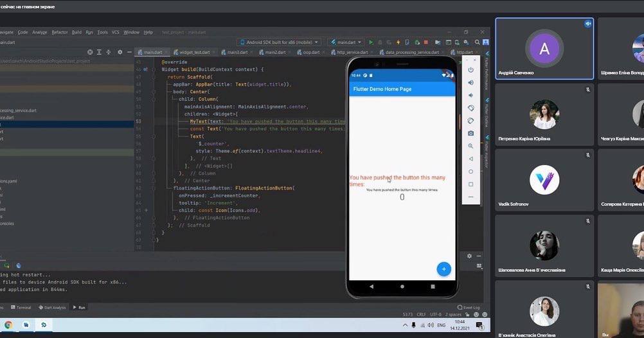Viewport: 644px width, 338px height.
Task: Click emulator zoom magnifier icon
Action: pyautogui.click(x=471, y=147)
